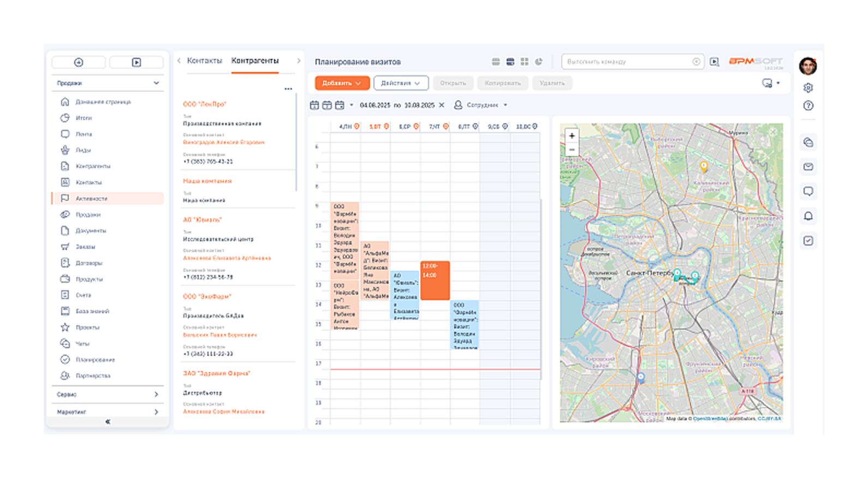The width and height of the screenshot is (868, 478).
Task: Switch to the Контакты tab
Action: pos(205,61)
